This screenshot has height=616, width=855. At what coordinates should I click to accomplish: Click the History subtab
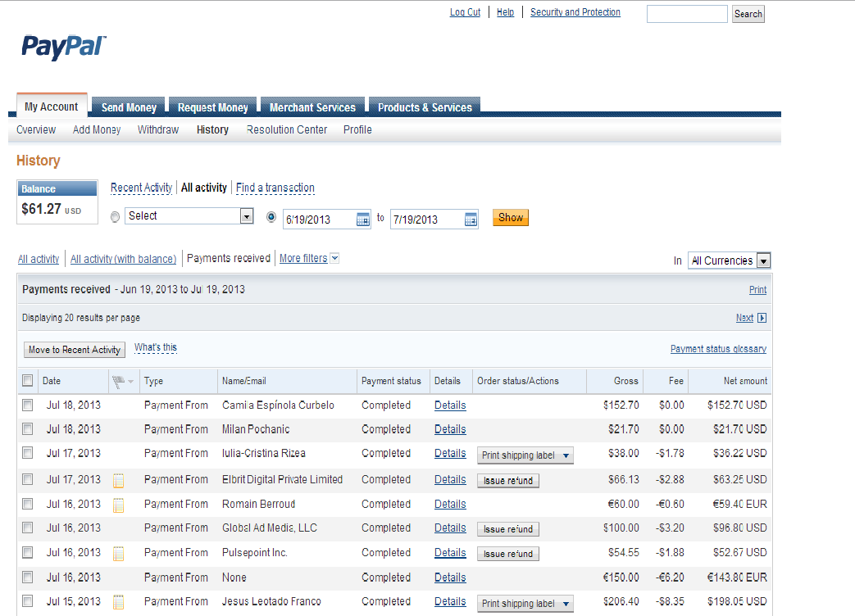tap(212, 129)
